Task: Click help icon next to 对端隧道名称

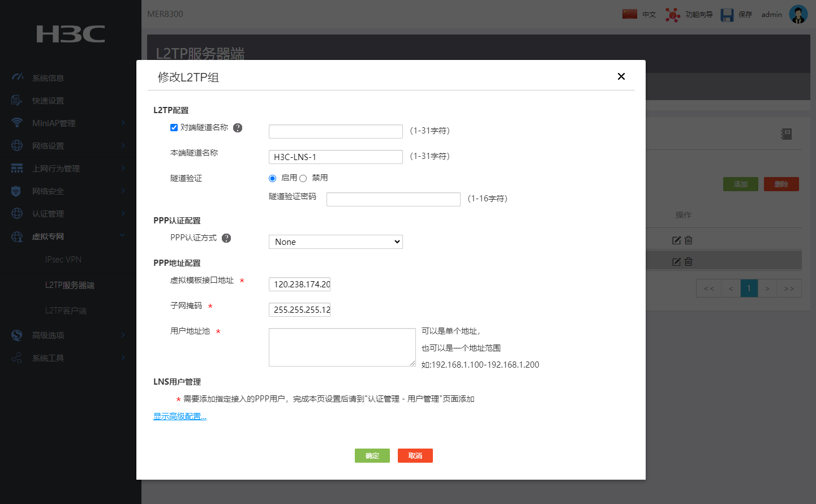Action: tap(238, 128)
